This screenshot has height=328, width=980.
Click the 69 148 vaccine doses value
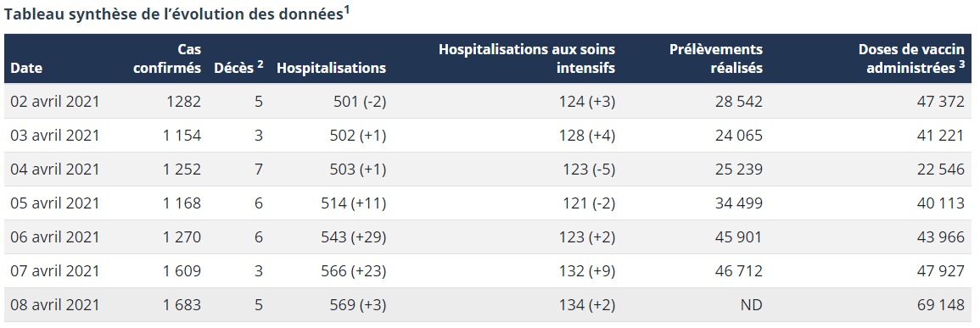(941, 305)
